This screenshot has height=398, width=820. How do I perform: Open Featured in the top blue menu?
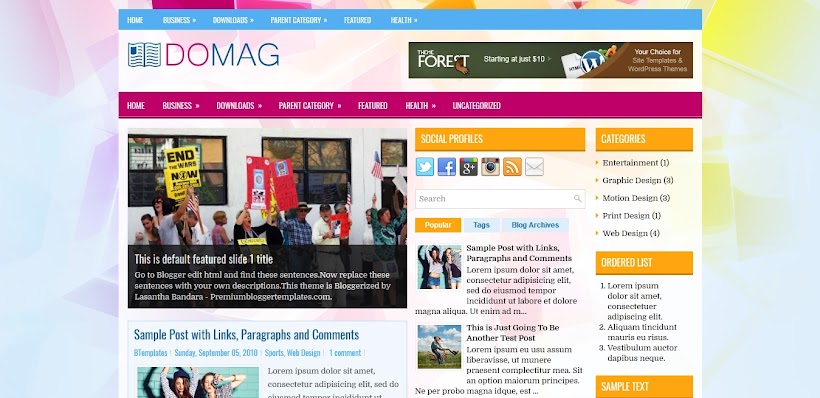click(x=358, y=20)
